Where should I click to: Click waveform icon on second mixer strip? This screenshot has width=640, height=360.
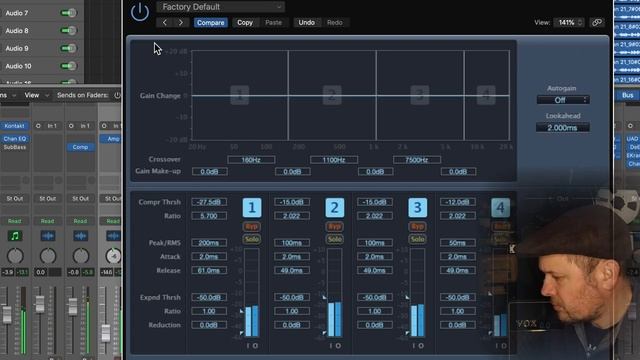[48, 236]
